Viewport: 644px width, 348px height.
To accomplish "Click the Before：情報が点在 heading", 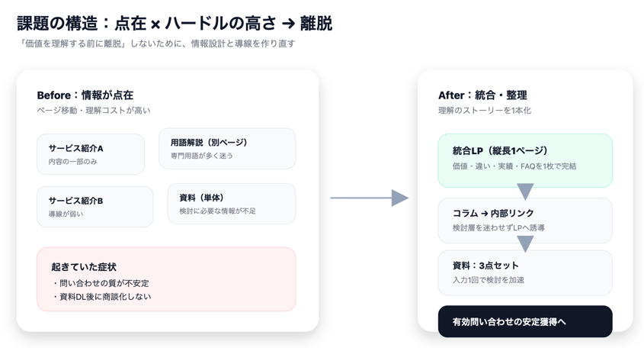I will [85, 95].
